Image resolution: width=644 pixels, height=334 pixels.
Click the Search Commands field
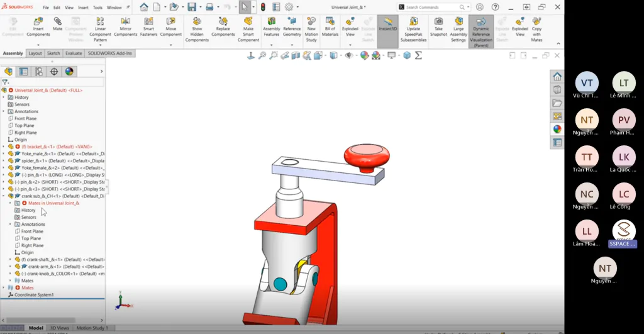[x=434, y=7]
